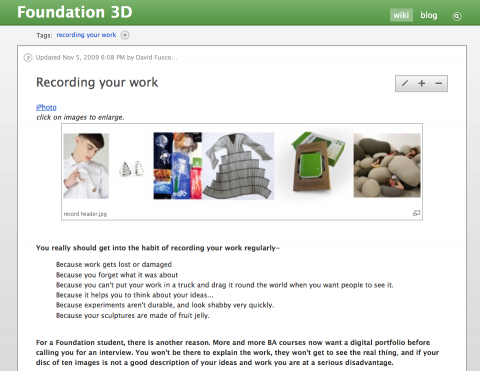Click the grey pleated dress image
This screenshot has width=480, height=371.
[238, 166]
